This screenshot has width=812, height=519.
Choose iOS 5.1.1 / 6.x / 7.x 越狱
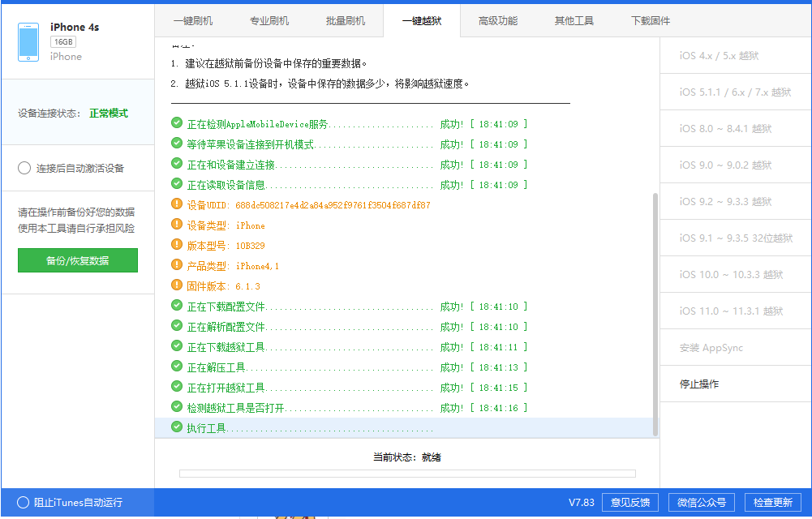click(x=736, y=92)
